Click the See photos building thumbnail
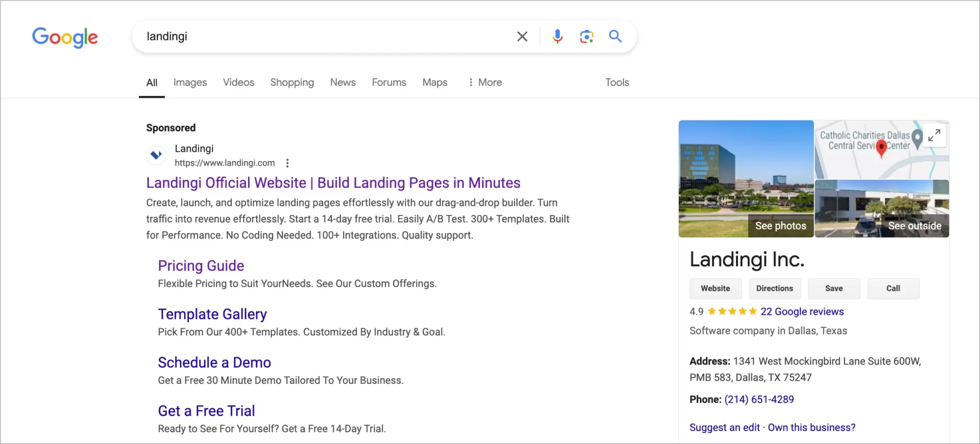 click(746, 179)
